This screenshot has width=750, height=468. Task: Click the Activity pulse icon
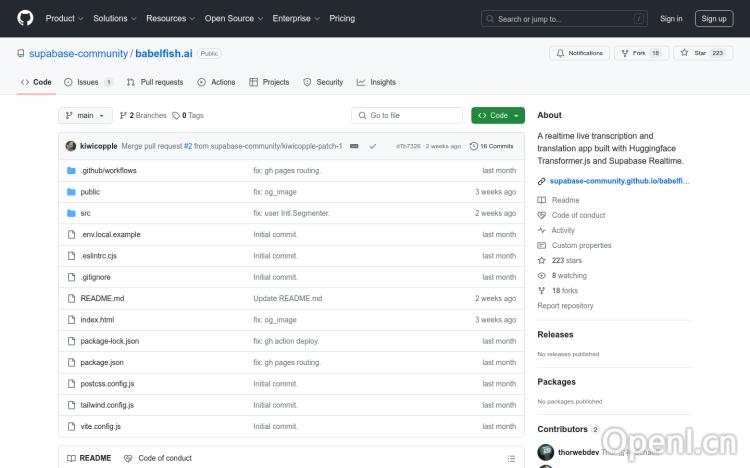[541, 230]
